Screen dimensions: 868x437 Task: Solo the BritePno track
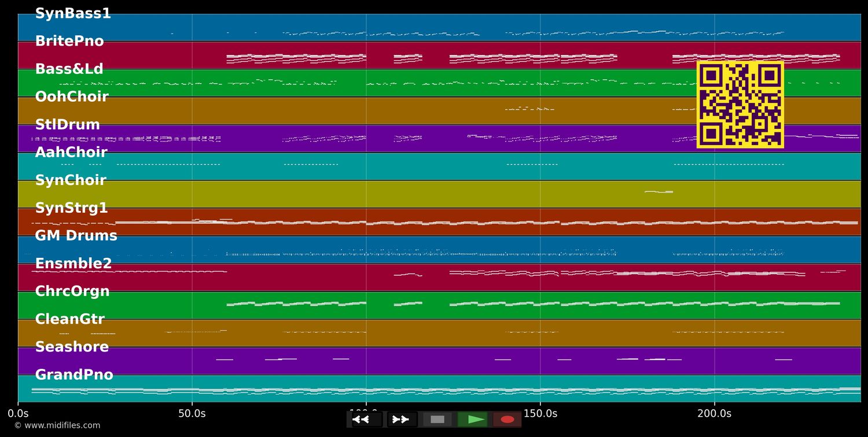coord(69,40)
